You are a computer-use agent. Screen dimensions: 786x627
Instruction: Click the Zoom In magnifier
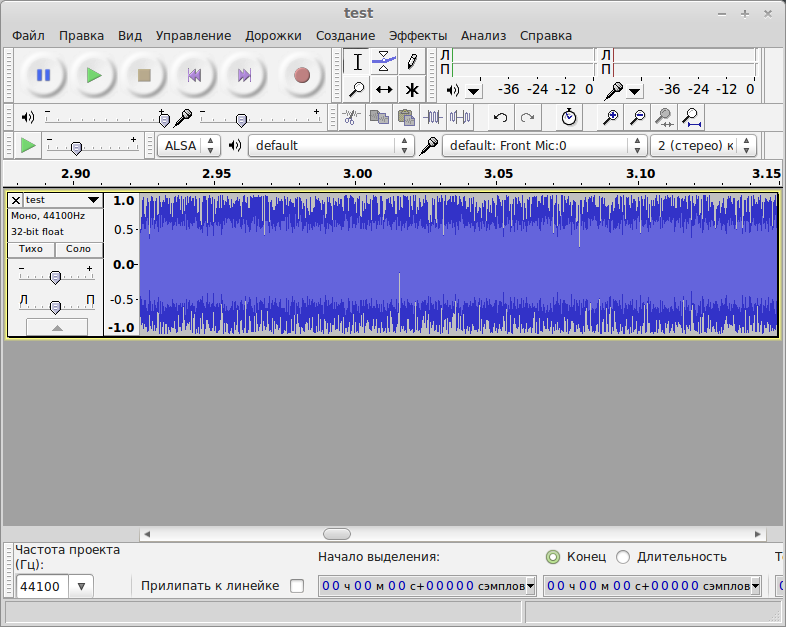click(610, 117)
